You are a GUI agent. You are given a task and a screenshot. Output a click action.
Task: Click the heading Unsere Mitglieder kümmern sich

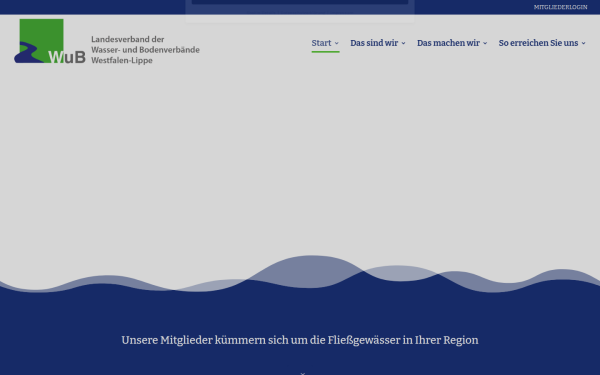coord(300,340)
